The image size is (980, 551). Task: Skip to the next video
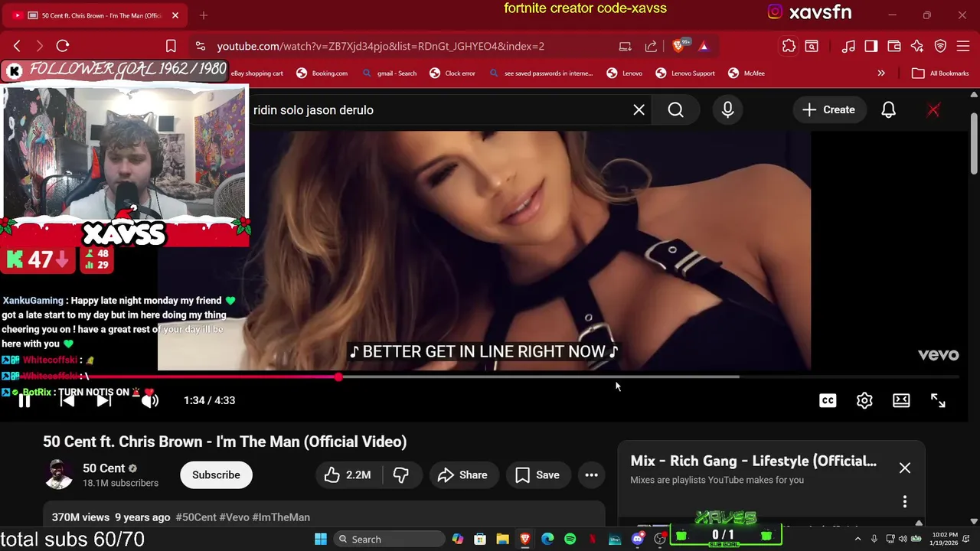(x=103, y=400)
